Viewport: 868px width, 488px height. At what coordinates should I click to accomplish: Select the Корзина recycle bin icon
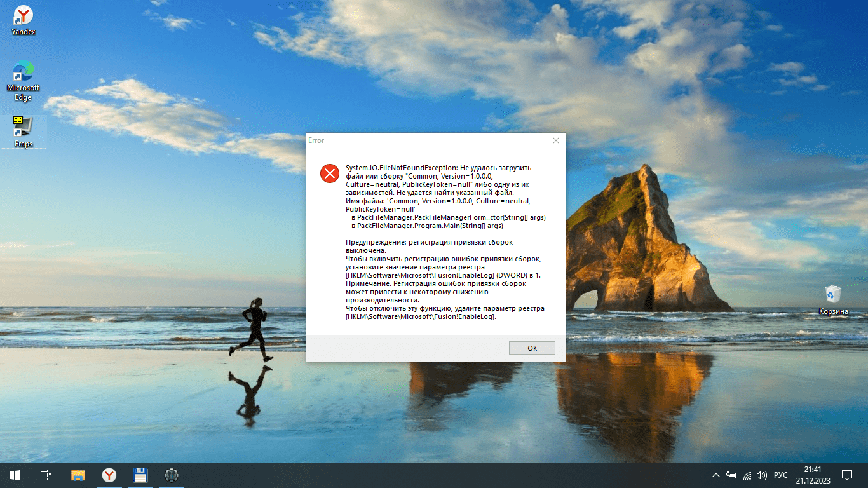pyautogui.click(x=833, y=300)
